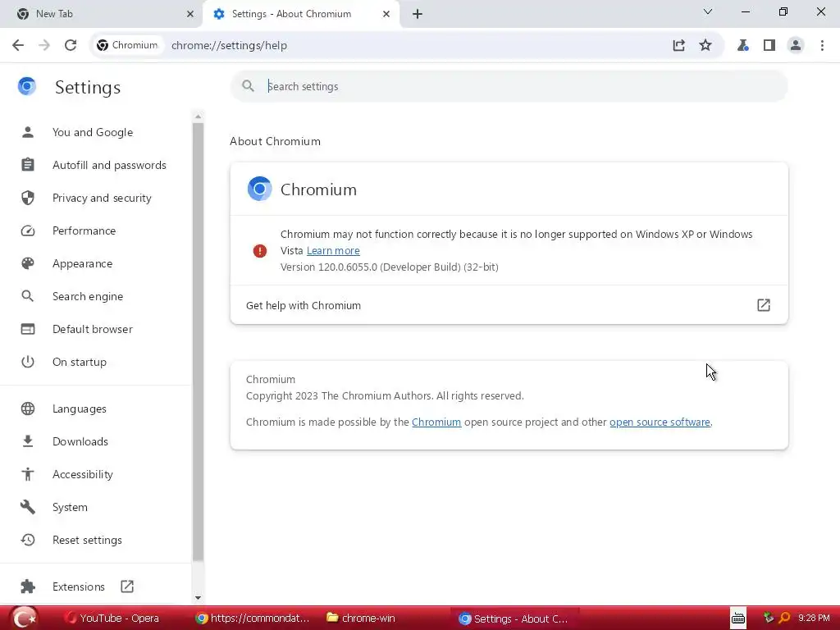
Task: Go back with the browser back arrow
Action: [x=18, y=45]
